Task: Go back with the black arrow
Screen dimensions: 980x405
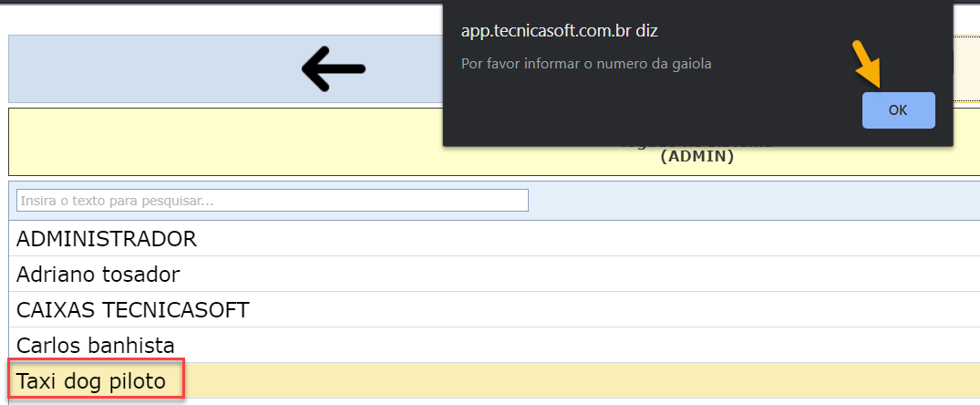Action: pos(334,68)
